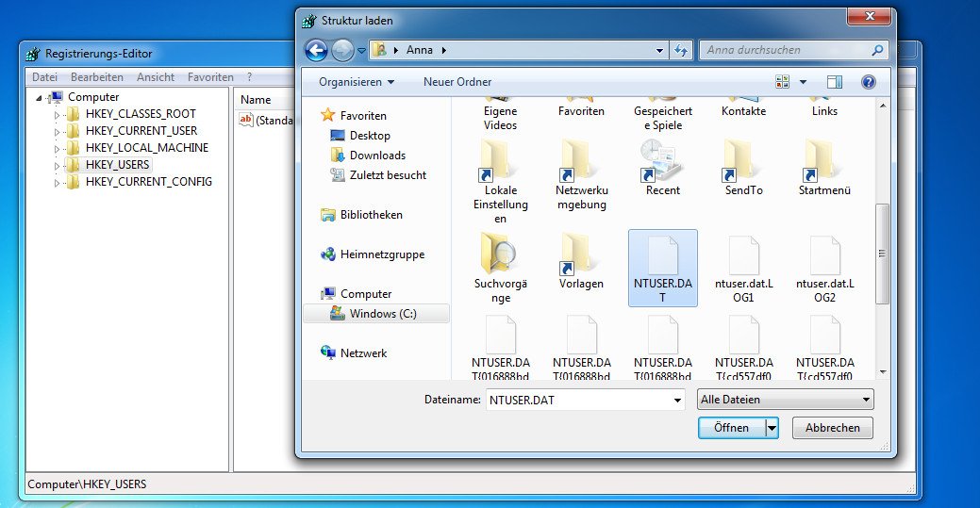Expand the HKEY_LOCAL_MACHINE tree node
Screen dimensions: 980x508
click(x=57, y=148)
